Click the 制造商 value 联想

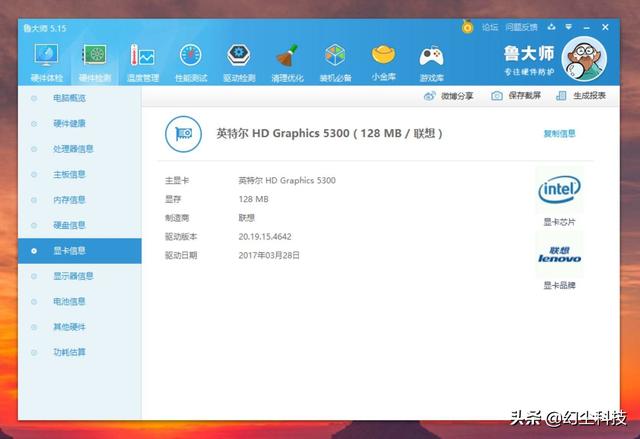[x=247, y=218]
